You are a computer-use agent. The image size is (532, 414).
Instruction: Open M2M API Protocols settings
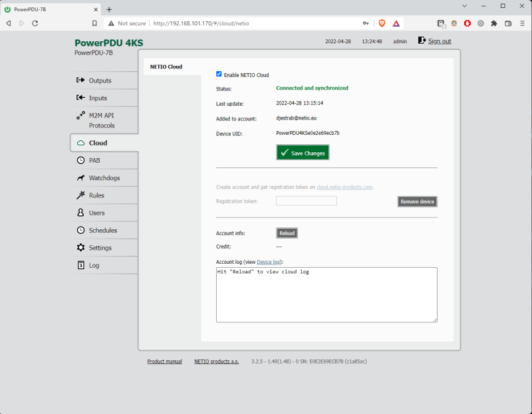point(100,120)
